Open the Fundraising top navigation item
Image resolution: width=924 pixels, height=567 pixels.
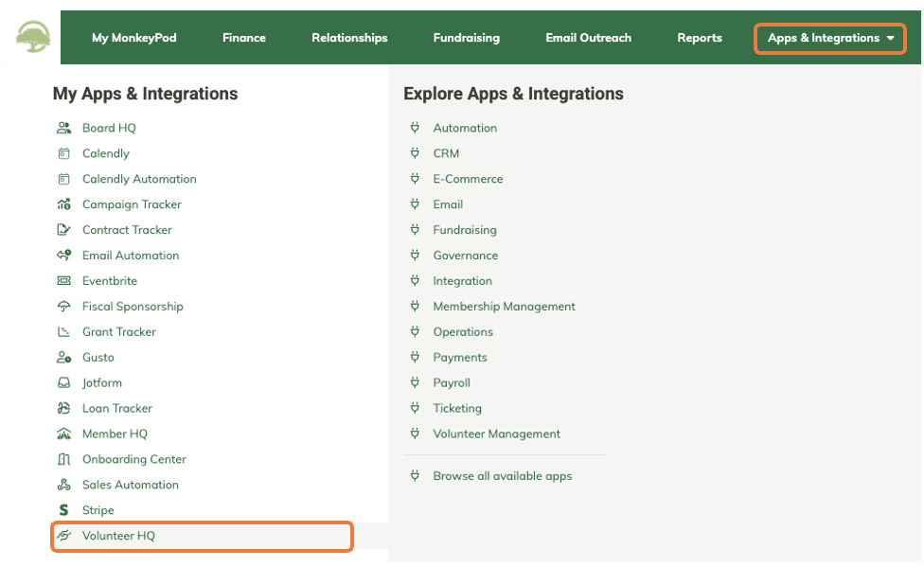[x=466, y=38]
